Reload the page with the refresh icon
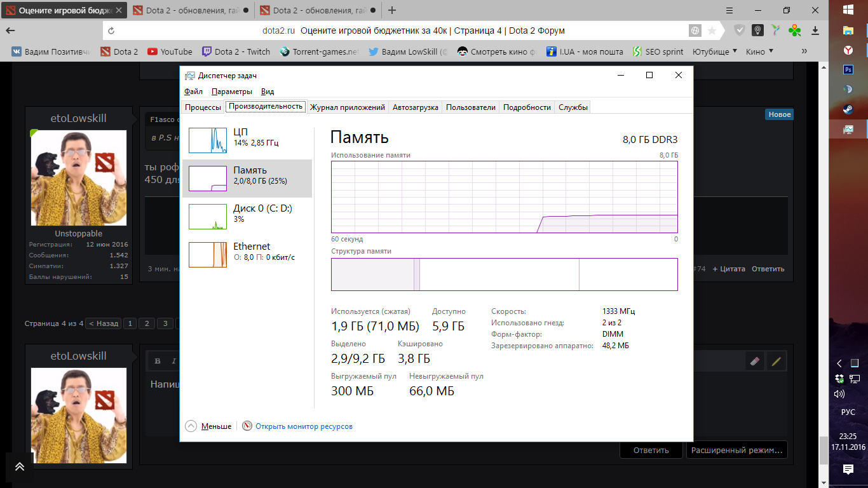 click(x=112, y=30)
